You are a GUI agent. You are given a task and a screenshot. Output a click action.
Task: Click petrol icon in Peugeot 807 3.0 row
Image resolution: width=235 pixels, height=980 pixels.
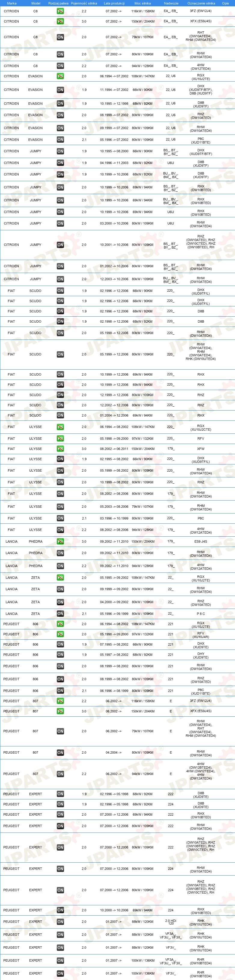(60, 711)
